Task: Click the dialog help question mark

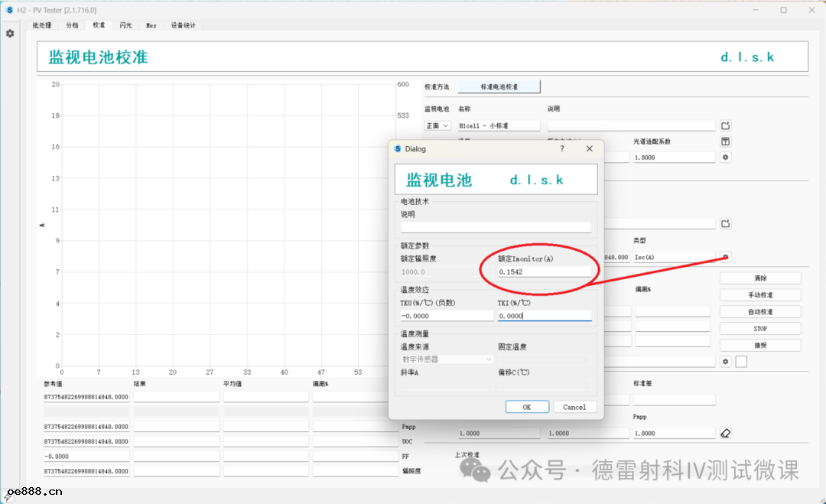Action: tap(562, 149)
